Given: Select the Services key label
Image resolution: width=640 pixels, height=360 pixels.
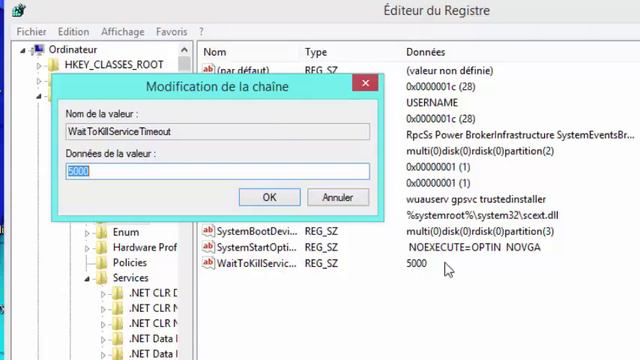Looking at the screenshot, I should click(131, 278).
